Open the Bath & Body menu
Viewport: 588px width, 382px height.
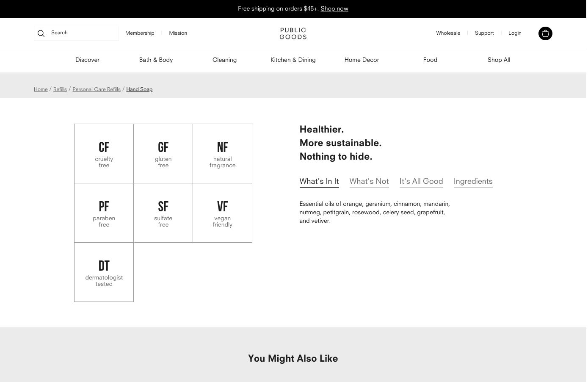(156, 60)
